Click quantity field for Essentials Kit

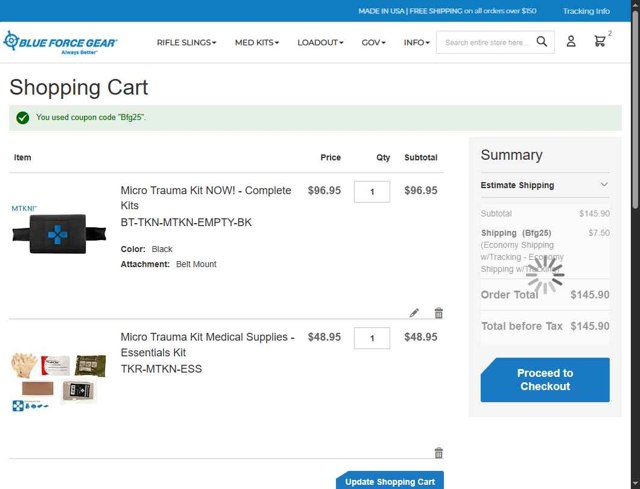point(372,338)
